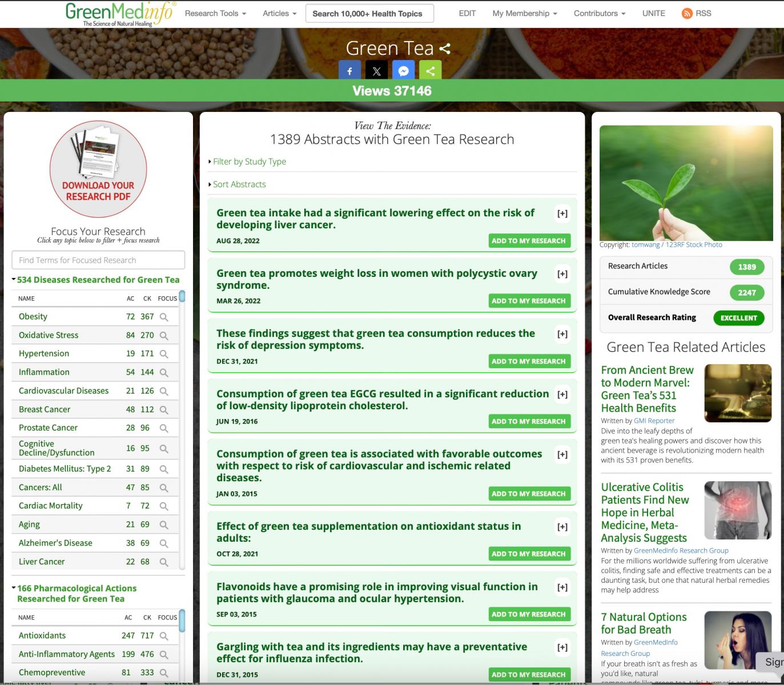
Task: Click Find Terms for Focused Research field
Action: 98,260
